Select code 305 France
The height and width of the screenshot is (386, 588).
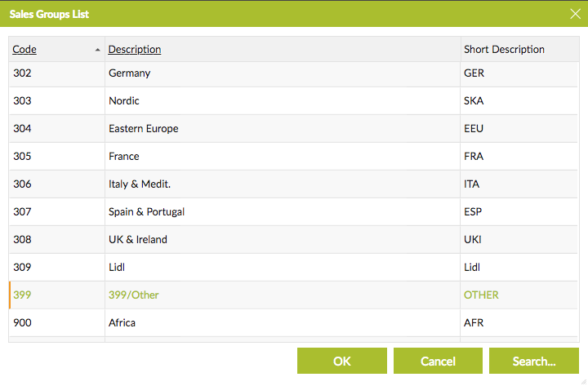[293, 156]
